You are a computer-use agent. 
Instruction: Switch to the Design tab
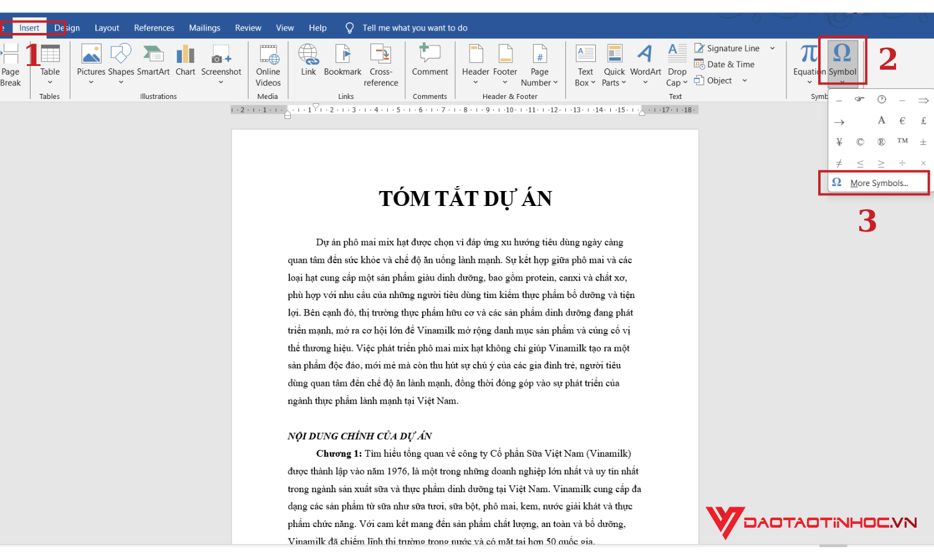[67, 28]
